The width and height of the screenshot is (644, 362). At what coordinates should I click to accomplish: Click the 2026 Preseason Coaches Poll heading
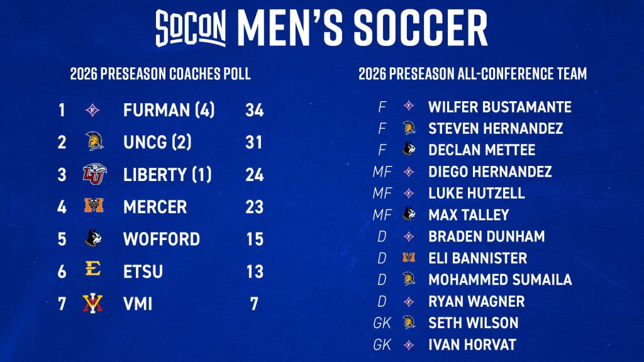pyautogui.click(x=160, y=74)
